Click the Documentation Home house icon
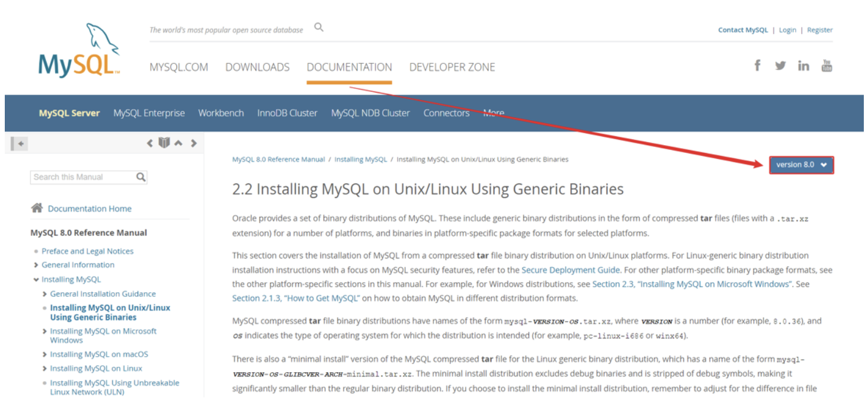This screenshot has width=868, height=414. [x=36, y=208]
